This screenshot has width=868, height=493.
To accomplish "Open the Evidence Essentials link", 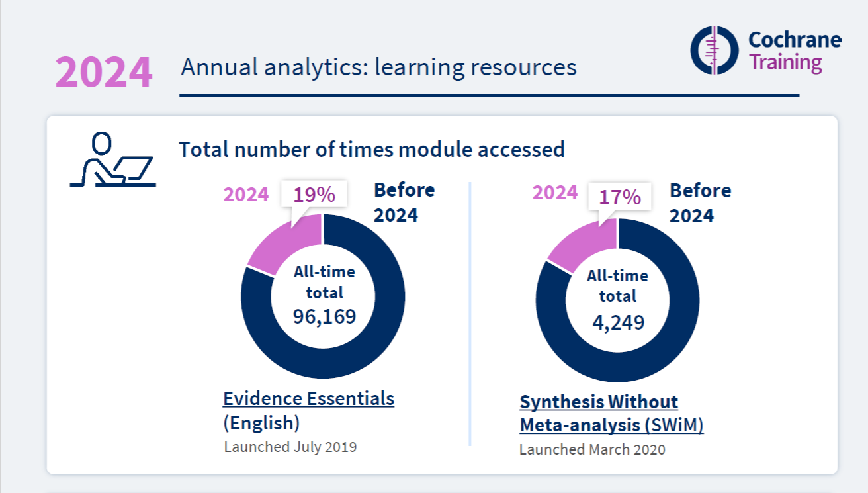I will pos(308,399).
